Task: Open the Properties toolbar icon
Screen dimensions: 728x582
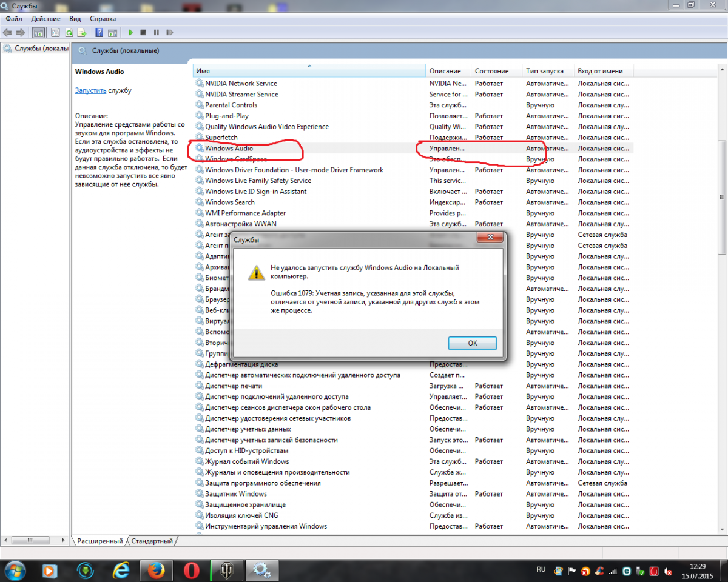Action: (x=55, y=32)
